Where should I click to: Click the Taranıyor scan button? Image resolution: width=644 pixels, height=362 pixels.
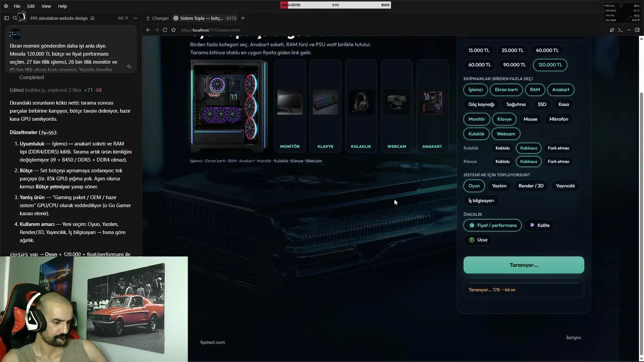(524, 265)
